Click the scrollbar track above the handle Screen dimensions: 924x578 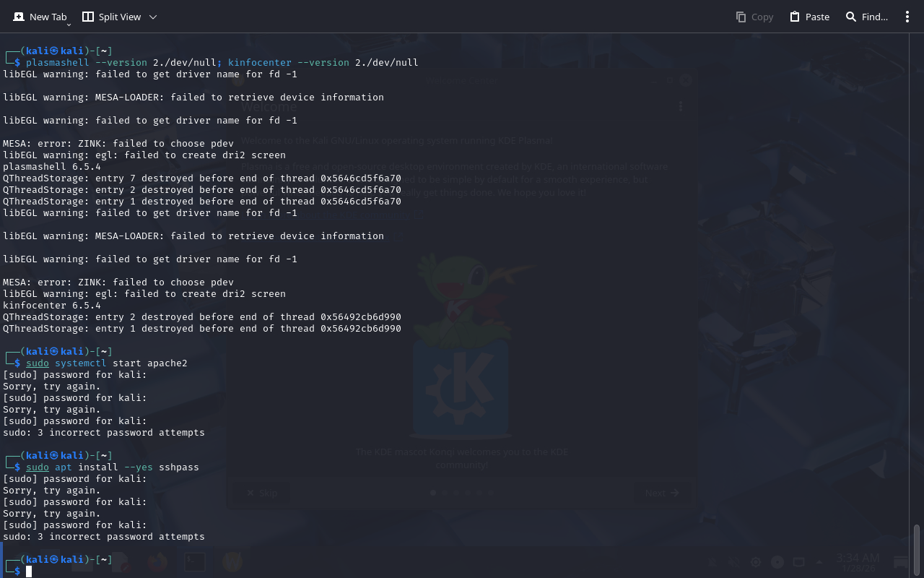(917, 289)
